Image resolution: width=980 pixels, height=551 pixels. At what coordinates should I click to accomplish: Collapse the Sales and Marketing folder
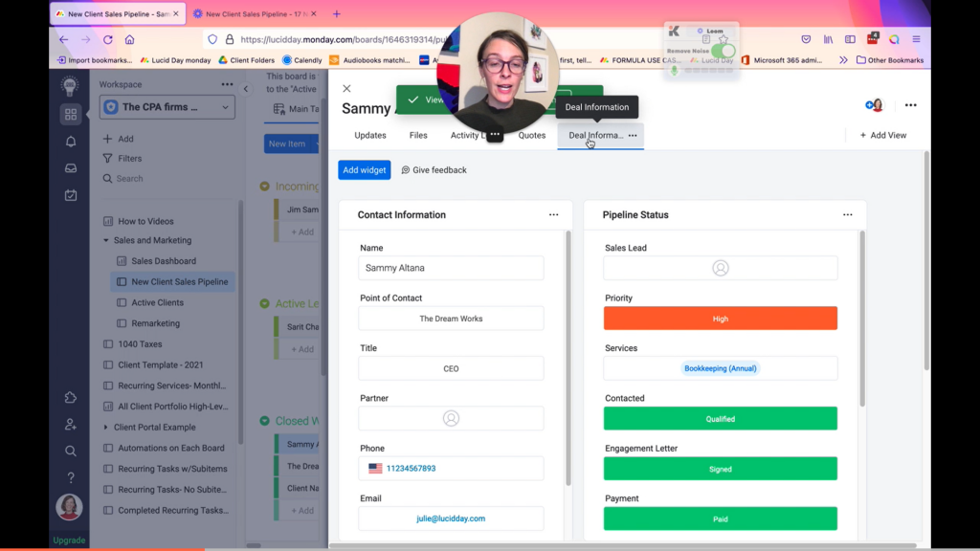105,240
